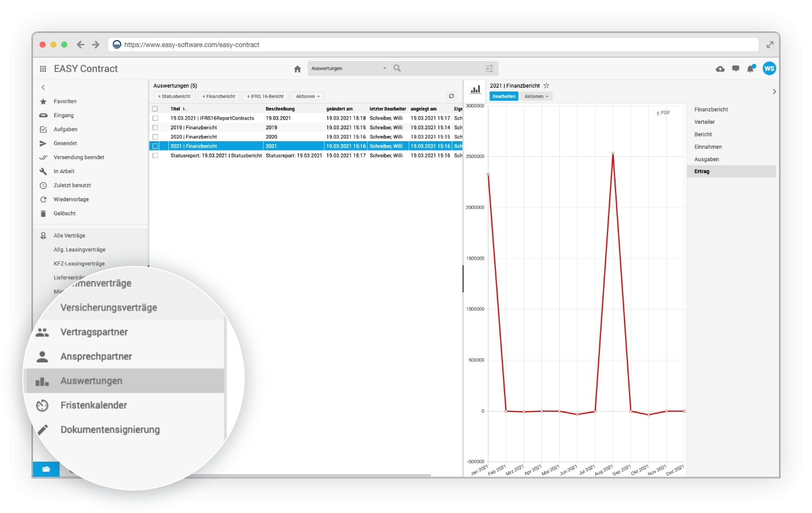Click the Favoriten star icon

coord(43,101)
